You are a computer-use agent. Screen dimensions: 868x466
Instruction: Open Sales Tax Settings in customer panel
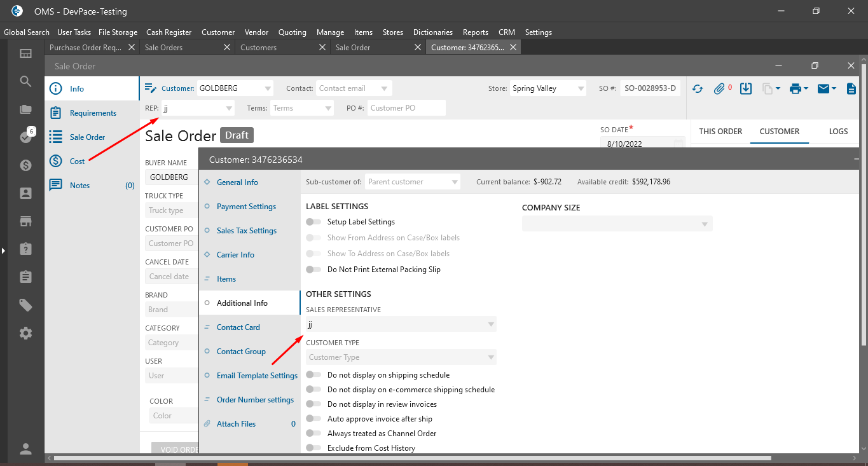[x=247, y=231]
